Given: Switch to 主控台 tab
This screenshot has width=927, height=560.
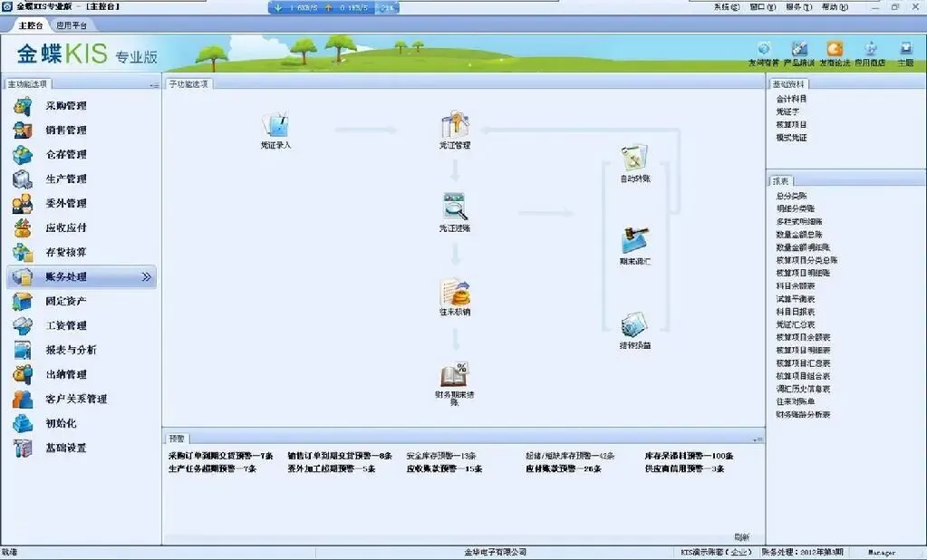Looking at the screenshot, I should click(x=30, y=25).
